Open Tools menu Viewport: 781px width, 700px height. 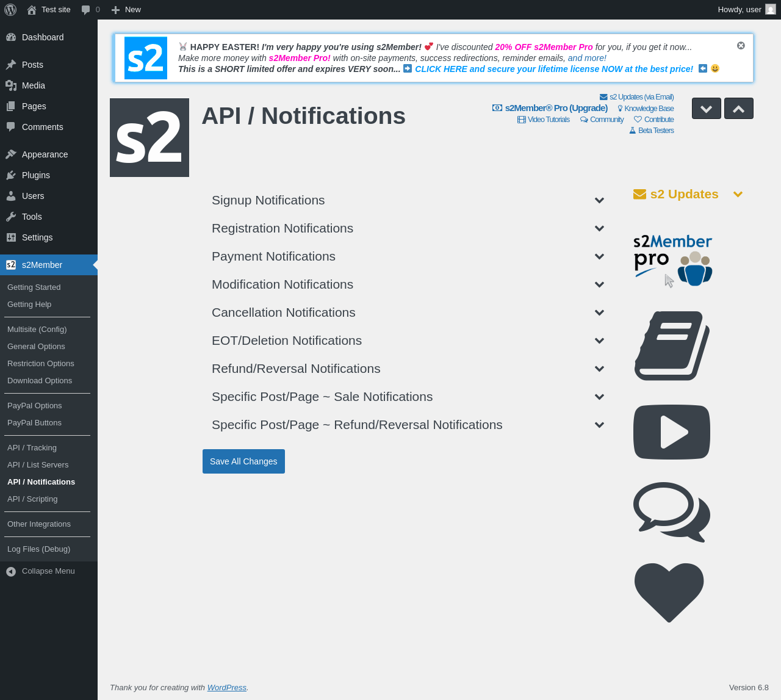click(49, 217)
